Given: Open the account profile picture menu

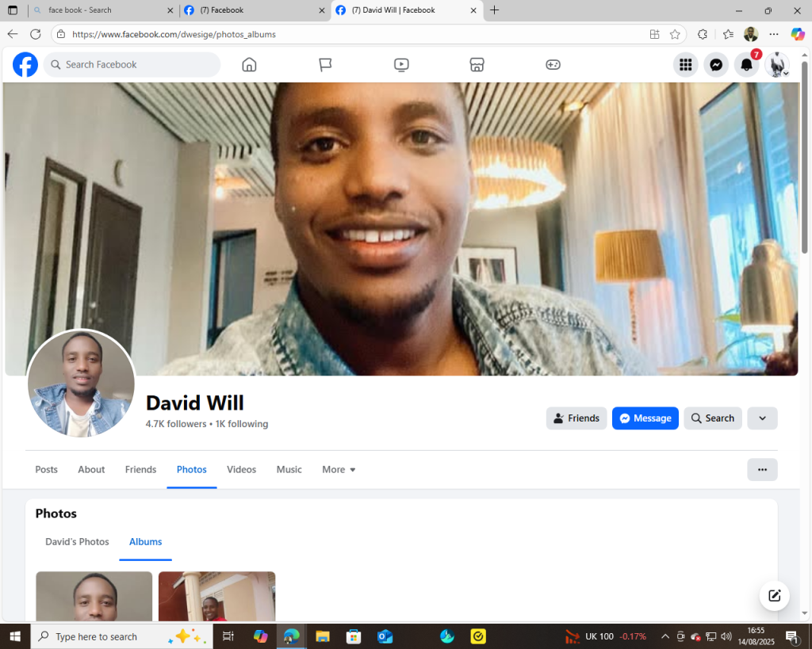Looking at the screenshot, I should 777,65.
